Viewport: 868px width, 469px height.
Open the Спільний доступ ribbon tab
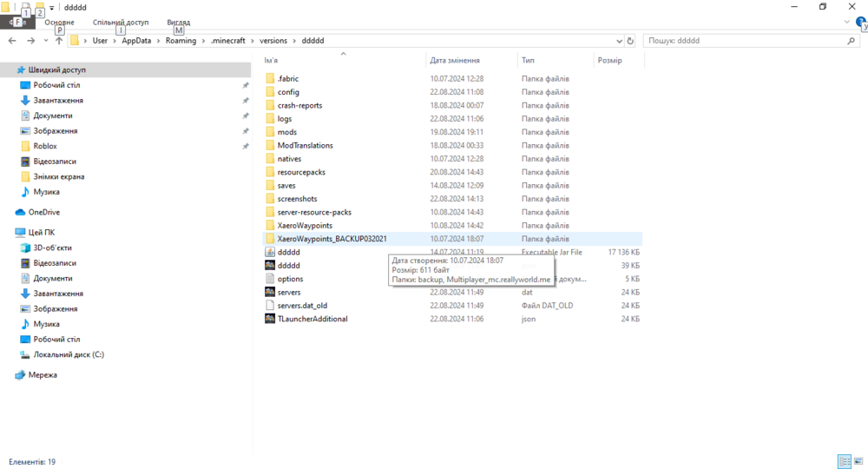(x=121, y=23)
